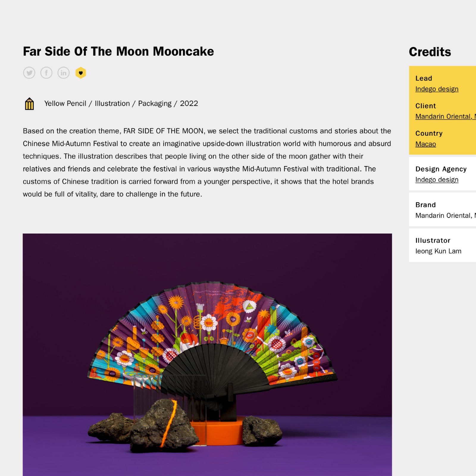Click the Mandarin Oriental brand entry
The height and width of the screenshot is (476, 476).
click(x=445, y=215)
